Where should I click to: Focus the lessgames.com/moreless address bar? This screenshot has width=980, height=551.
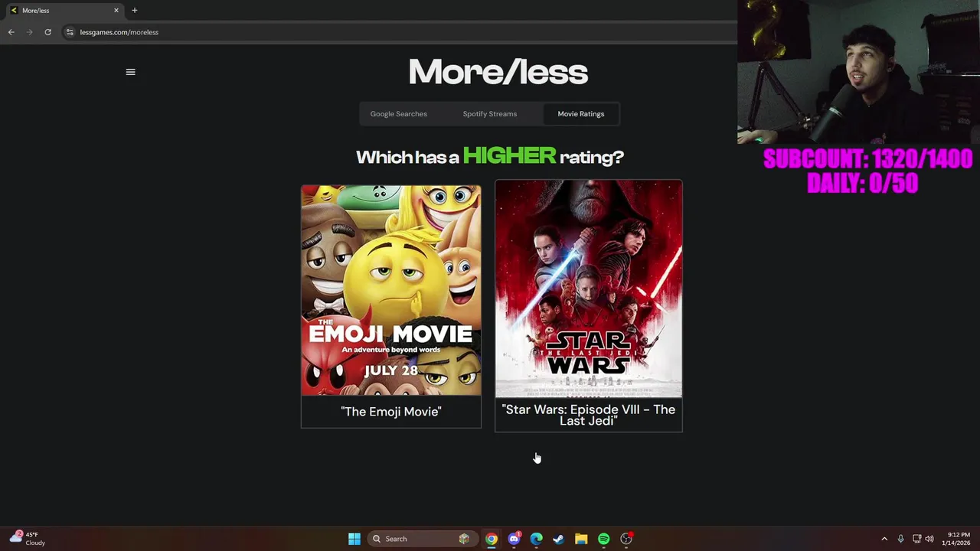(x=398, y=32)
